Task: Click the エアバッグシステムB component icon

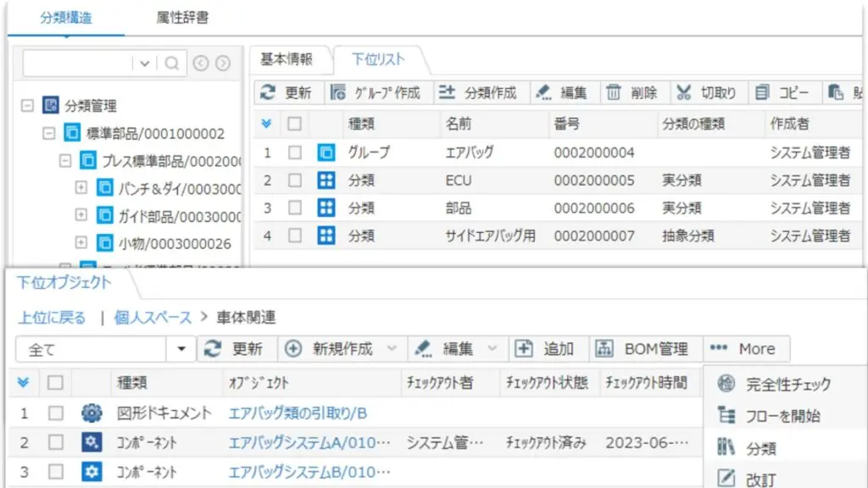Action: click(x=92, y=471)
